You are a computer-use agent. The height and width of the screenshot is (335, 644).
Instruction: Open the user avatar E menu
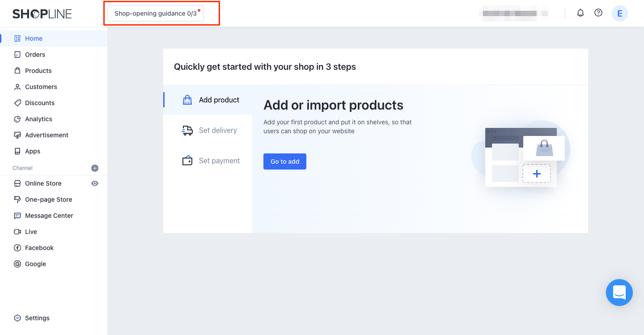(619, 13)
